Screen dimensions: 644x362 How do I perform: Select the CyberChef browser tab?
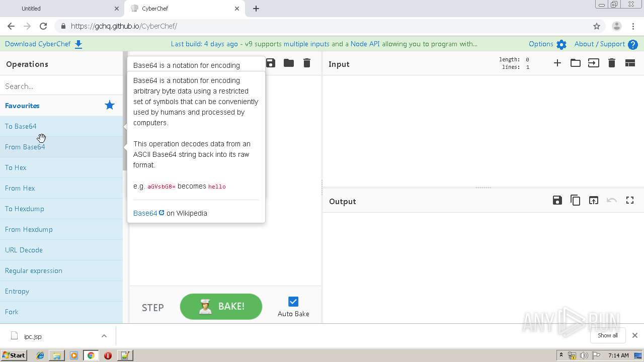(x=185, y=9)
